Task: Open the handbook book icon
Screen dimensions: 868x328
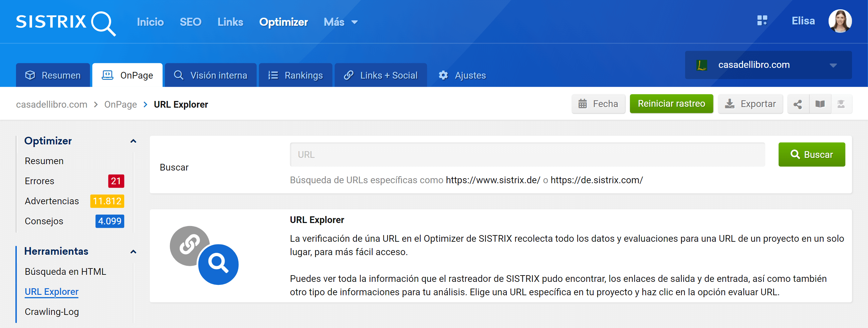Action: click(820, 104)
